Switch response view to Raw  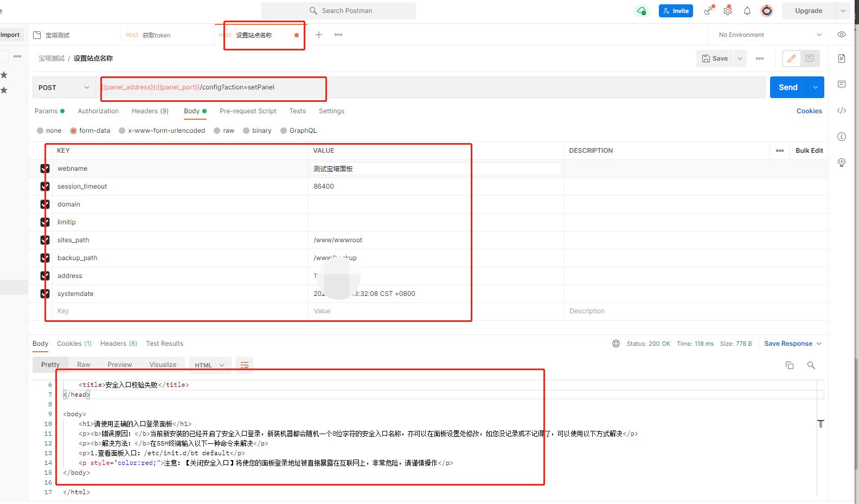[x=84, y=365]
